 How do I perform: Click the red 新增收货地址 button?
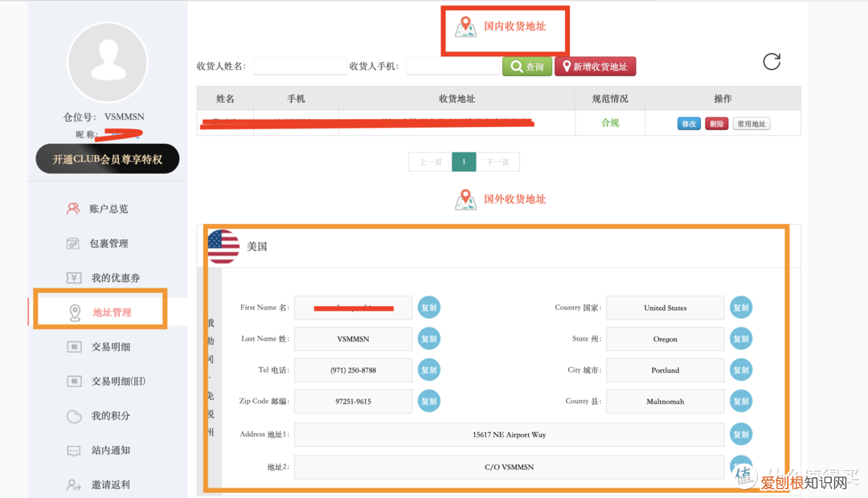pos(595,67)
